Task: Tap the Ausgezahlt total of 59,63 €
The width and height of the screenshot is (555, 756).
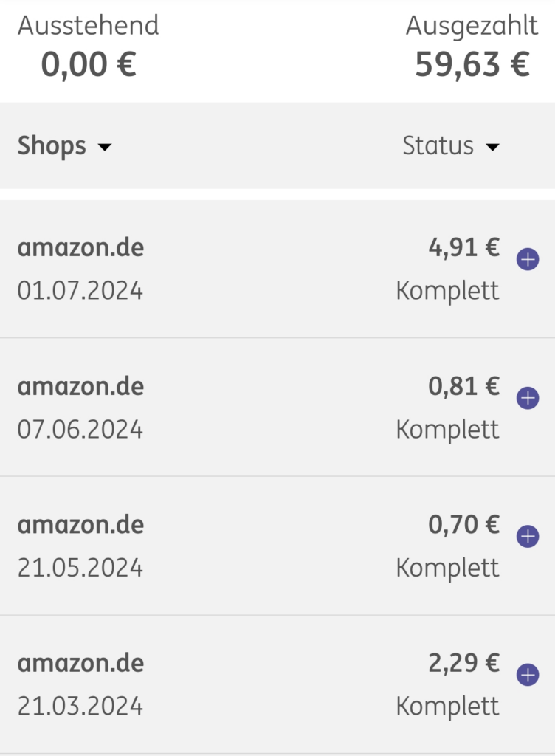Action: (x=472, y=65)
